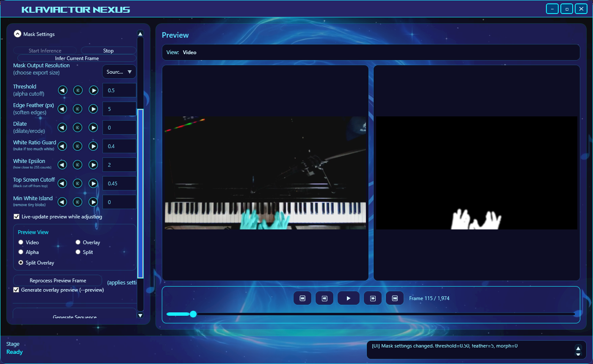Step forward one frame with the fast-forward icon
This screenshot has height=364, width=593.
pyautogui.click(x=373, y=298)
